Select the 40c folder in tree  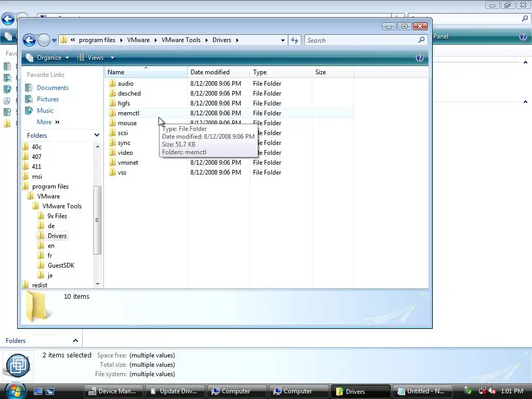pyautogui.click(x=37, y=147)
